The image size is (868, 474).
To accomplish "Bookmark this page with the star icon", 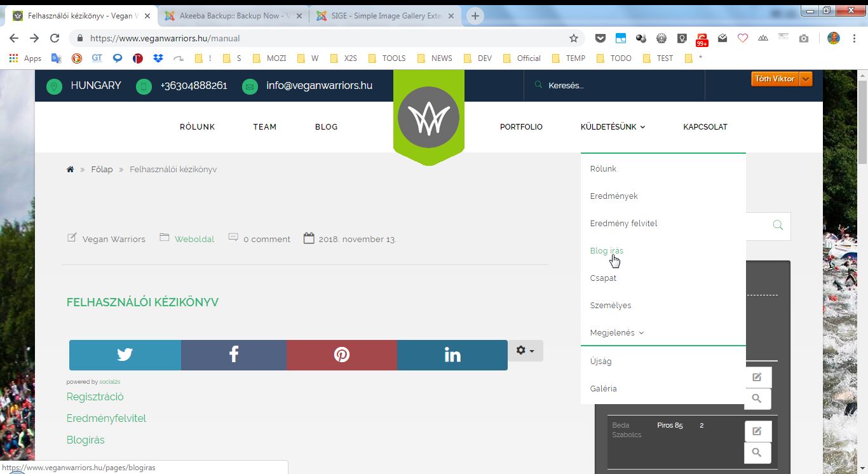I will point(574,38).
